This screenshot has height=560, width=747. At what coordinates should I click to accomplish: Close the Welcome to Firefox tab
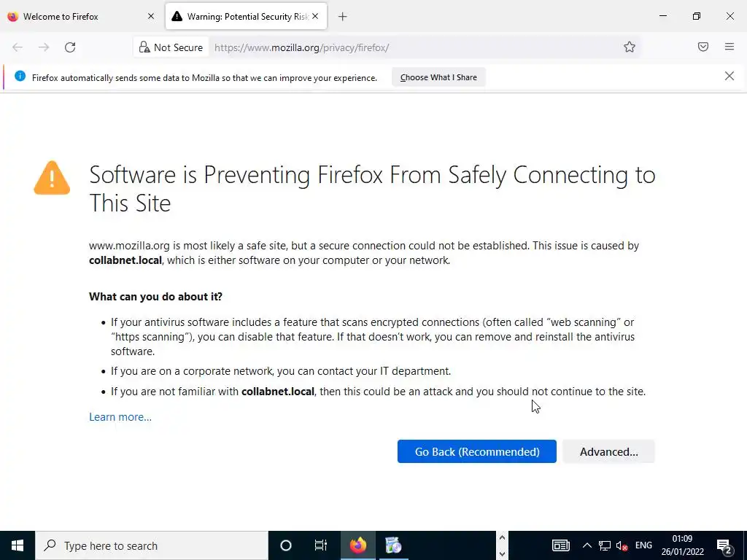151,16
